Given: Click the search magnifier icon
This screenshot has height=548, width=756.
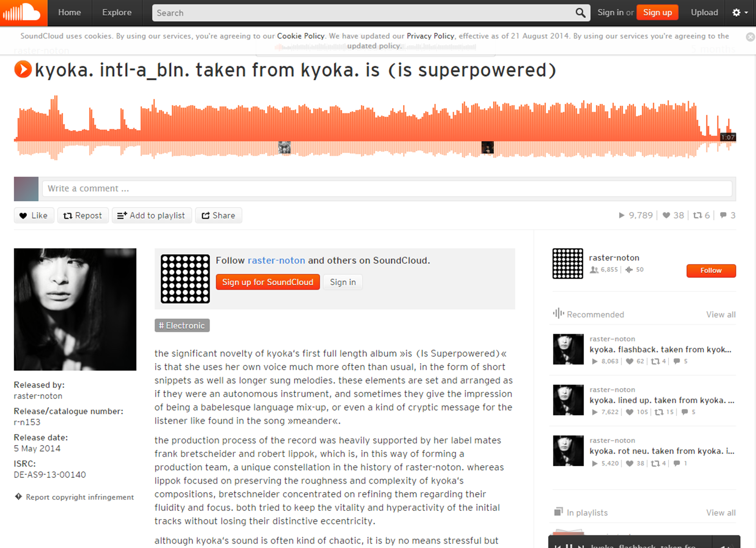Looking at the screenshot, I should [x=580, y=13].
